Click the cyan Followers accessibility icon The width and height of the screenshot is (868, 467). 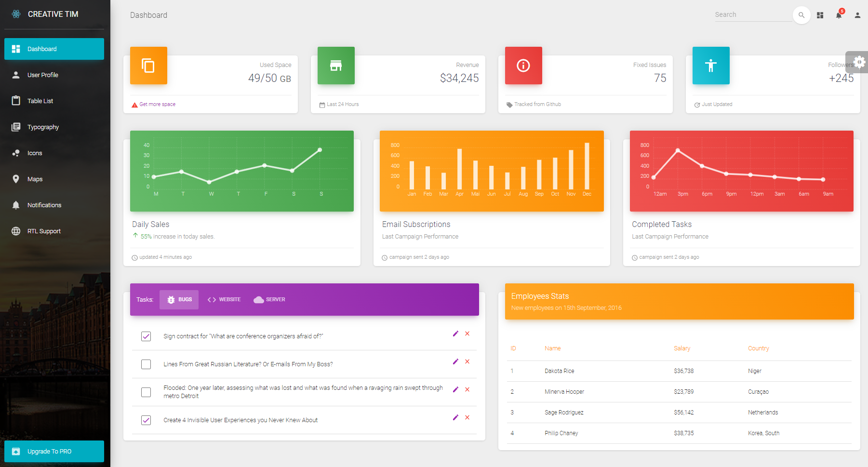point(711,66)
